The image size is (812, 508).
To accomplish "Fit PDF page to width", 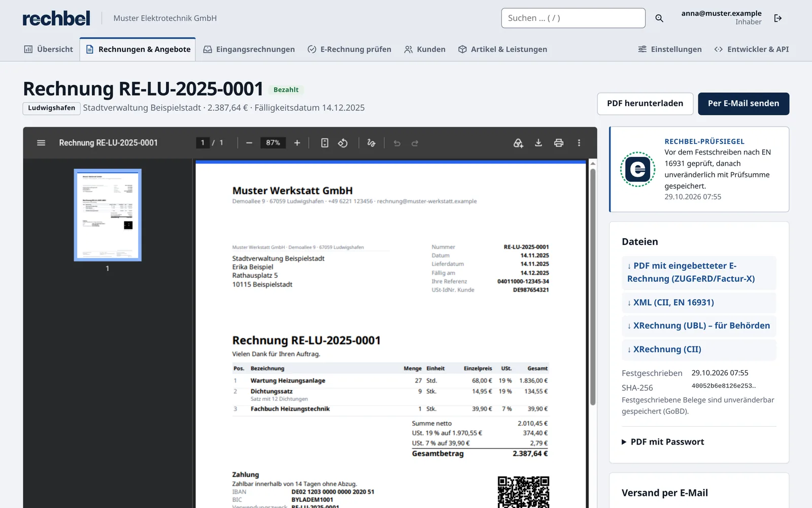I will 325,143.
